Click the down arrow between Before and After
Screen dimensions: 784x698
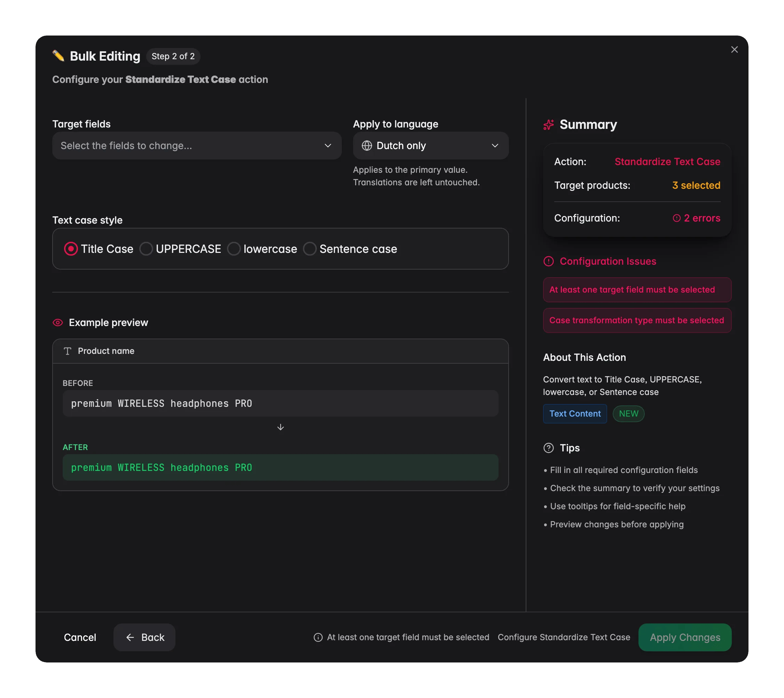point(280,427)
